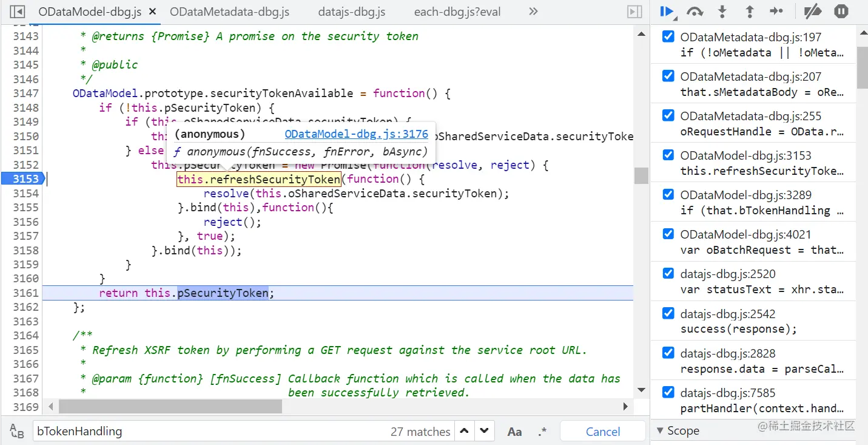Toggle the debugger sidebar panel icon
The height and width of the screenshot is (445, 868).
click(634, 12)
